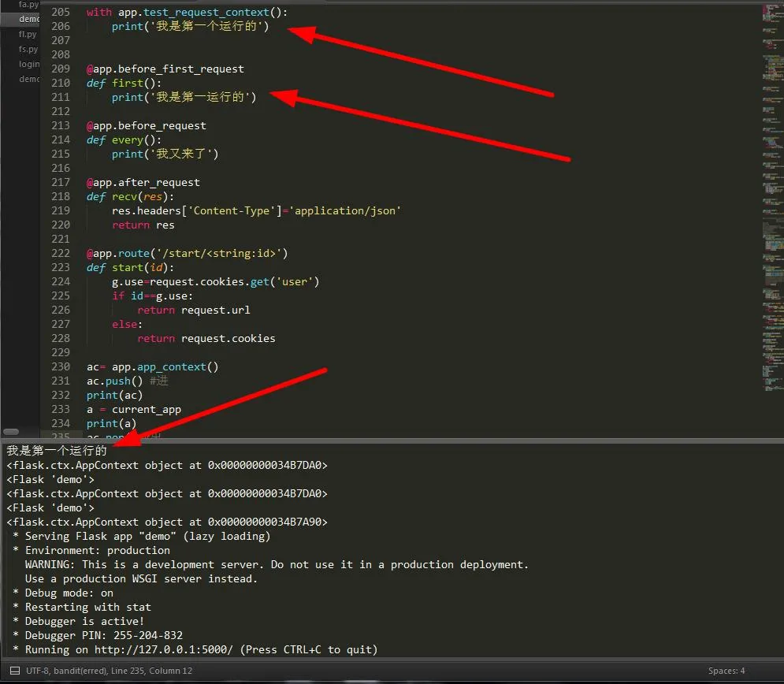The height and width of the screenshot is (684, 784).
Task: Place cursor on @app.before_first_request decorator
Action: coord(165,69)
